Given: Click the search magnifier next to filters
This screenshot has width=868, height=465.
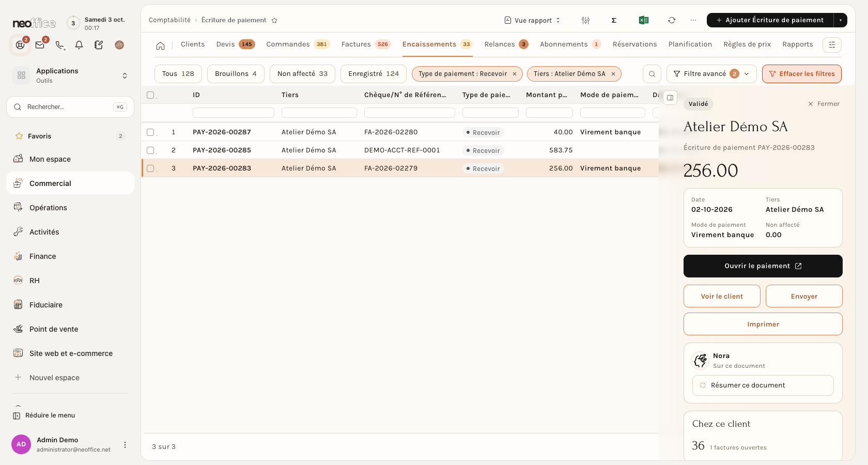Looking at the screenshot, I should [652, 74].
